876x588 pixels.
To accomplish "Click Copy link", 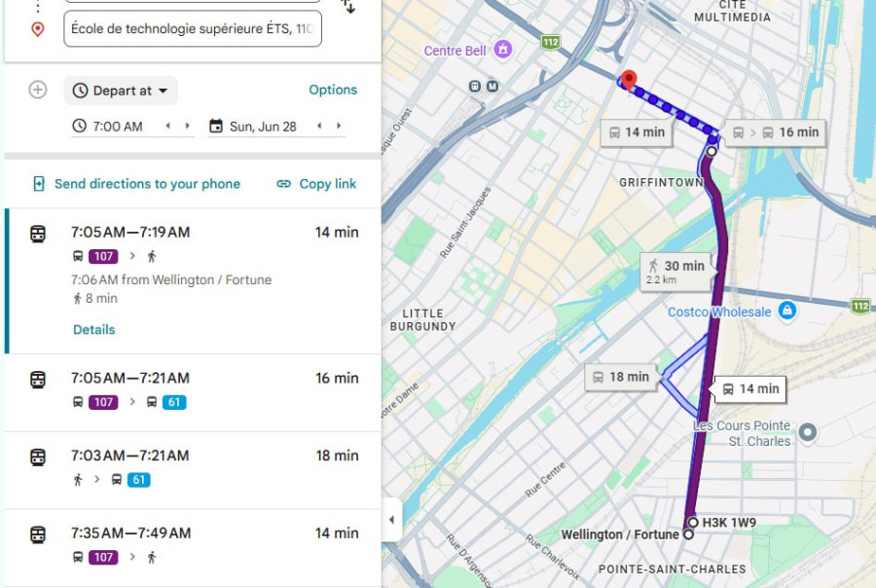I will pyautogui.click(x=316, y=184).
